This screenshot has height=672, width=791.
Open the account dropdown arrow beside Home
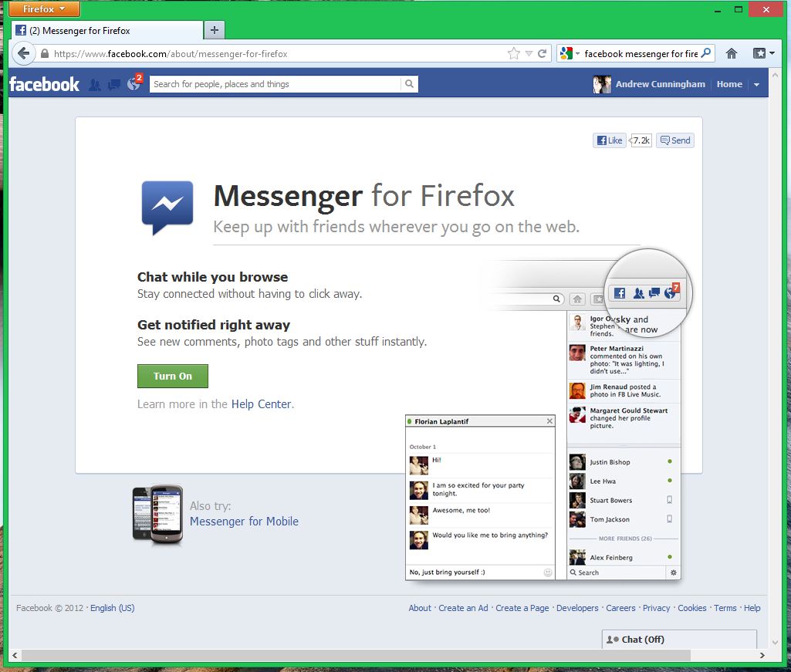tap(757, 85)
